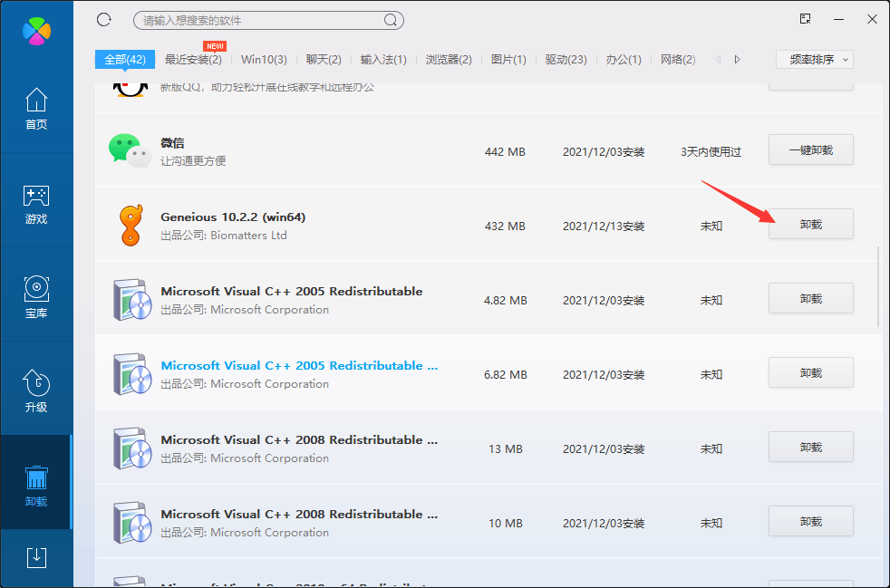890x588 pixels.
Task: Open the 游戏 games section
Action: click(x=36, y=204)
